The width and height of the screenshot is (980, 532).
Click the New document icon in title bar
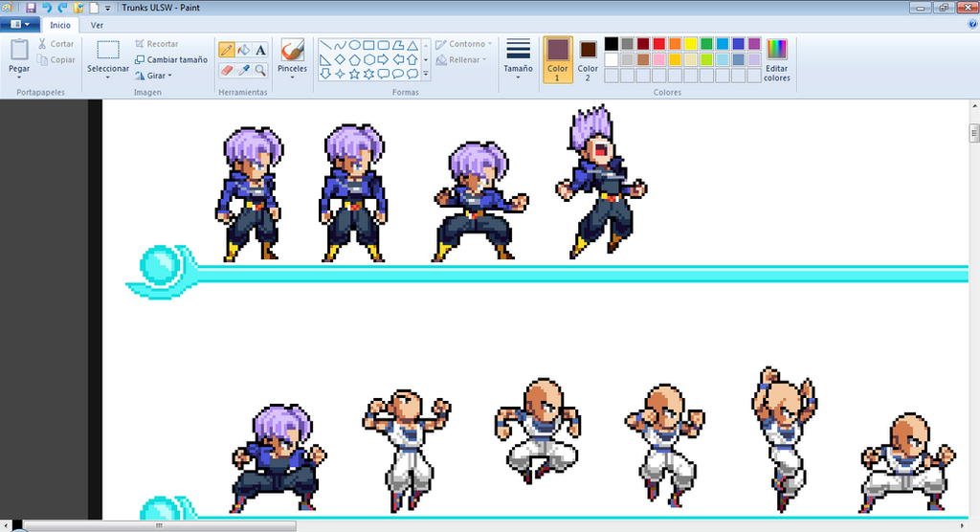(94, 8)
